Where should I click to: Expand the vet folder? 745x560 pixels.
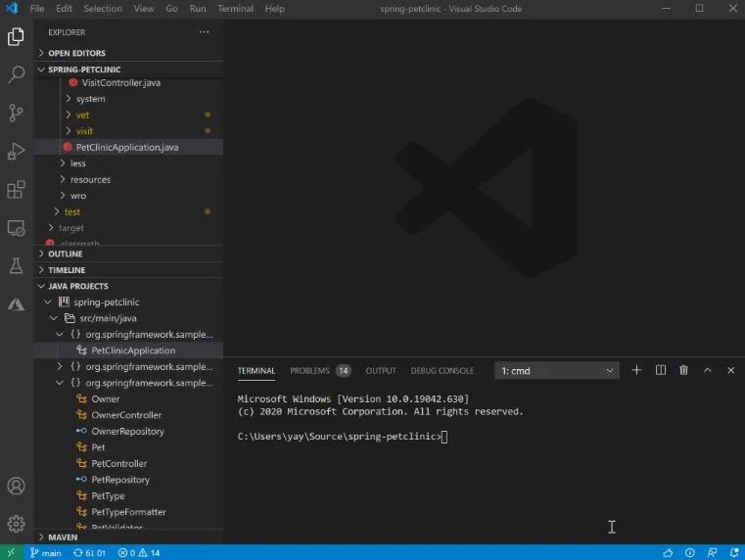128,115
